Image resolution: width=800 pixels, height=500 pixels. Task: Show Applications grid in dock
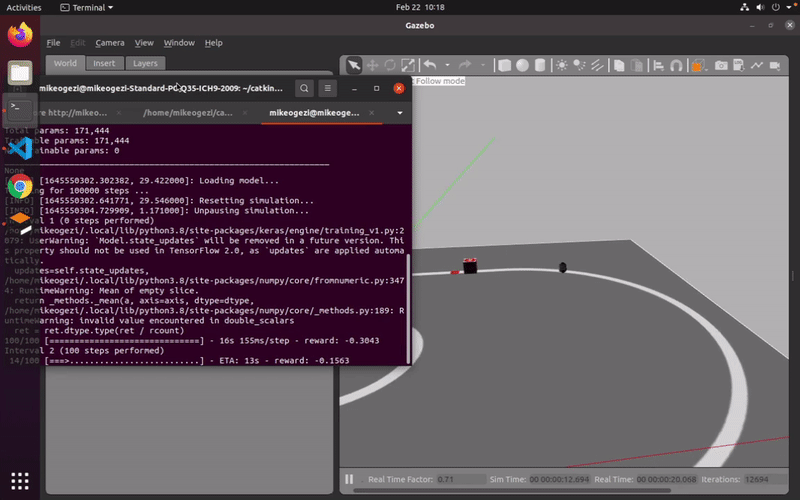coord(20,481)
